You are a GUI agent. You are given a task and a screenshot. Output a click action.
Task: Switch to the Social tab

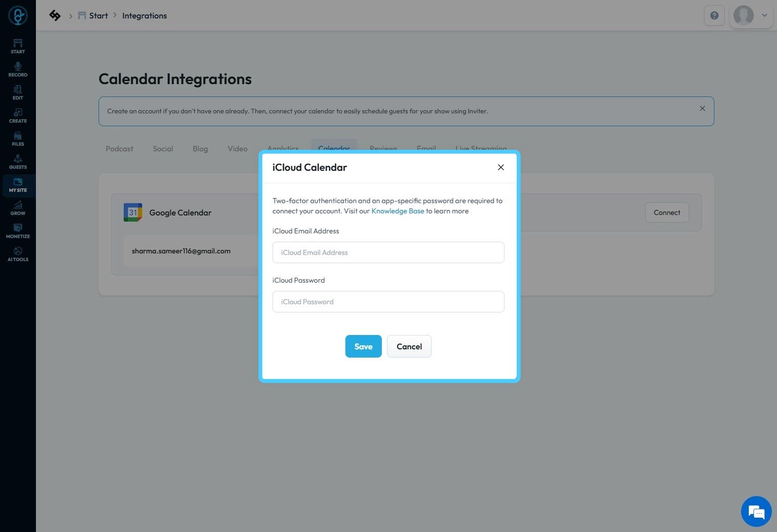pyautogui.click(x=163, y=149)
